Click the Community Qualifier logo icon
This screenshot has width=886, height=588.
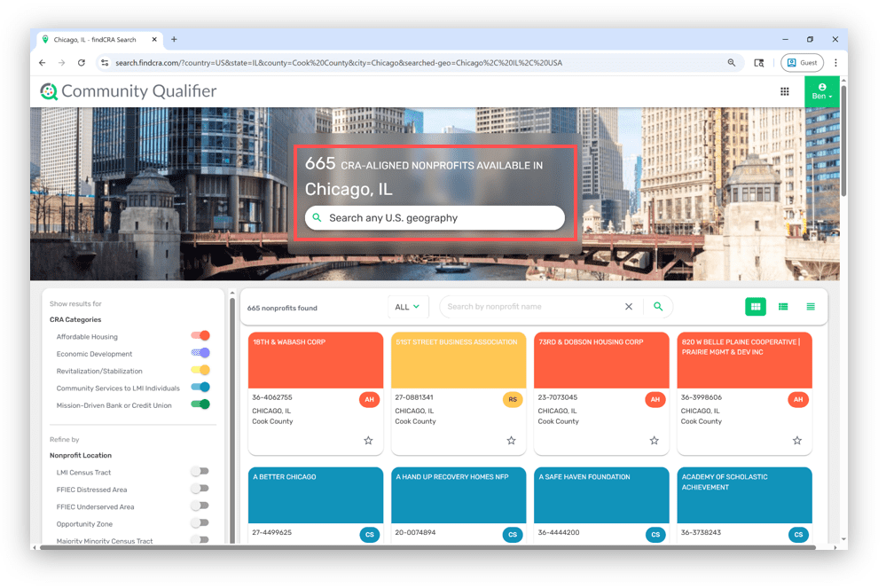click(49, 91)
